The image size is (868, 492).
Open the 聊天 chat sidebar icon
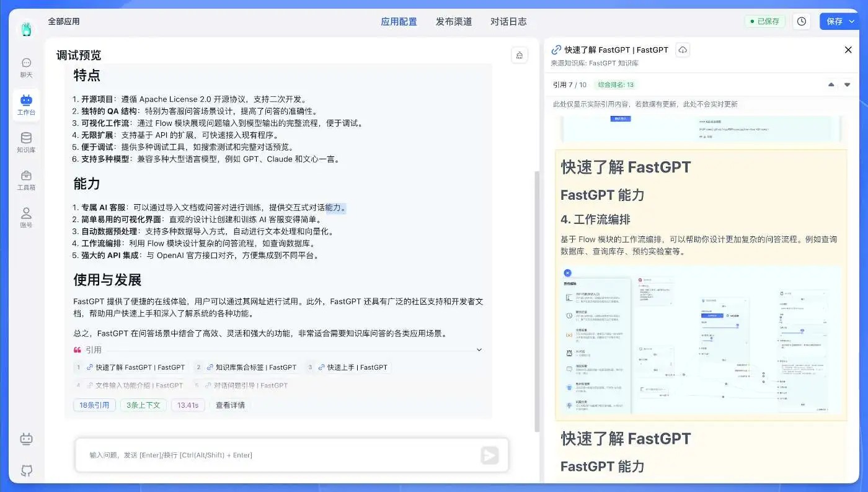click(x=26, y=67)
